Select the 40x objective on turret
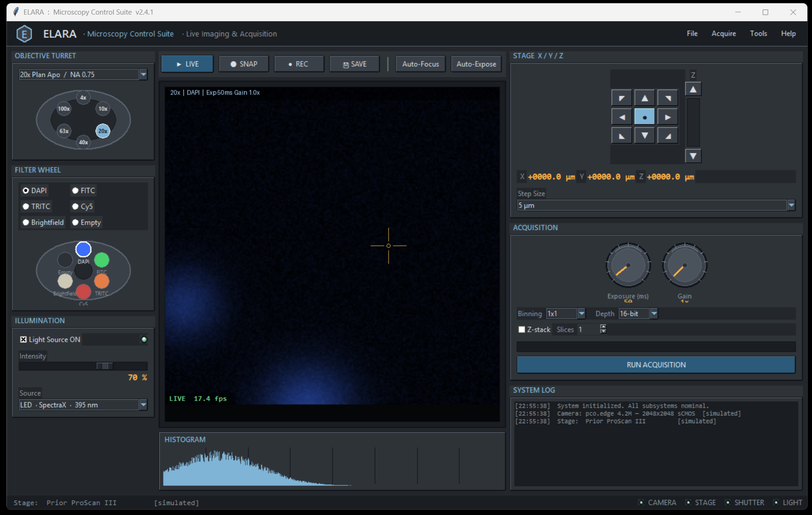This screenshot has height=515, width=812. [x=83, y=142]
